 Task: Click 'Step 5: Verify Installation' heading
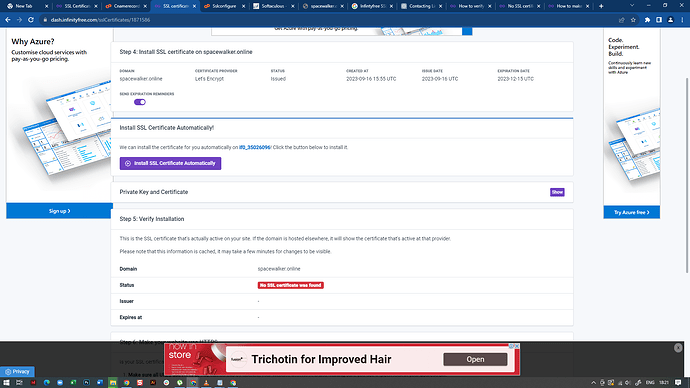click(152, 219)
